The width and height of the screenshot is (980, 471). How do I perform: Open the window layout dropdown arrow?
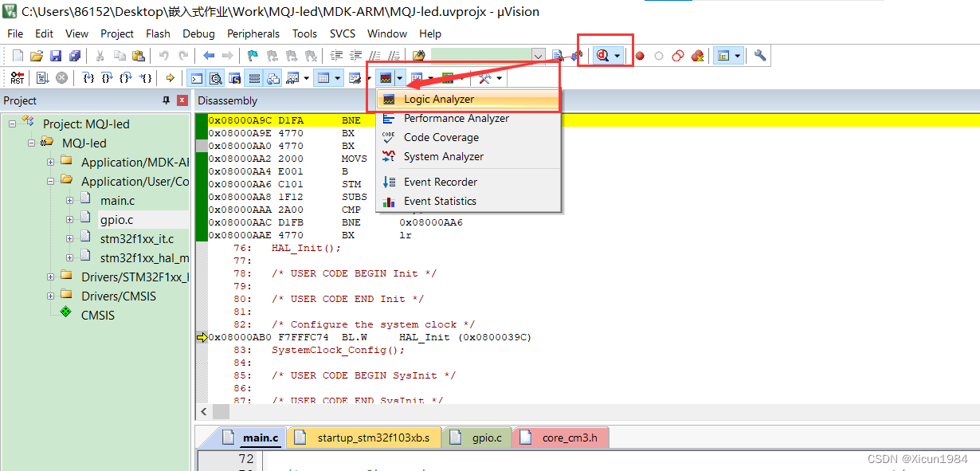[738, 56]
